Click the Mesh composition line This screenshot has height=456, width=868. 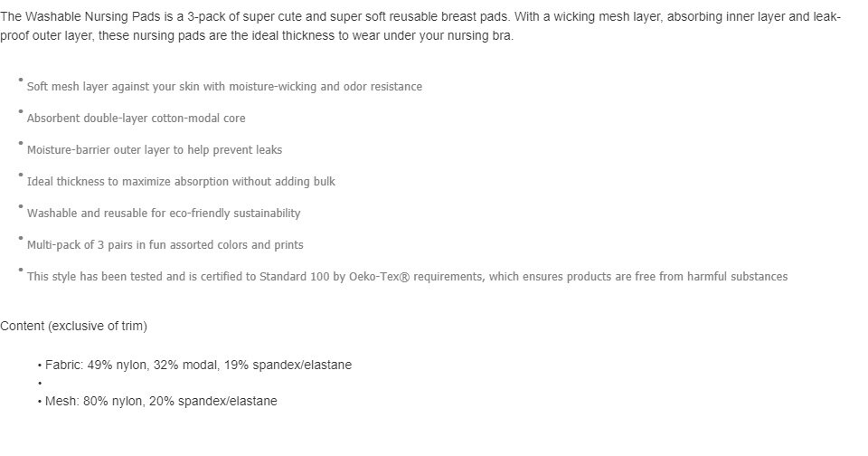click(x=161, y=401)
